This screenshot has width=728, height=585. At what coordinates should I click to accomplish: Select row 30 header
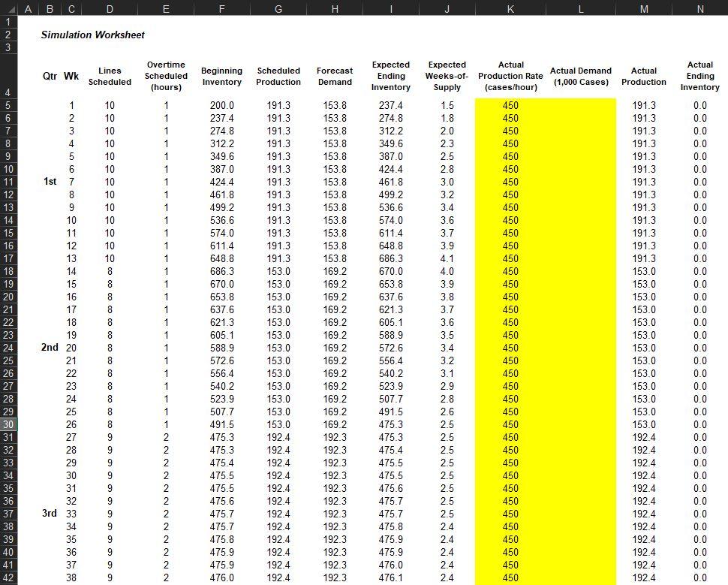click(8, 424)
